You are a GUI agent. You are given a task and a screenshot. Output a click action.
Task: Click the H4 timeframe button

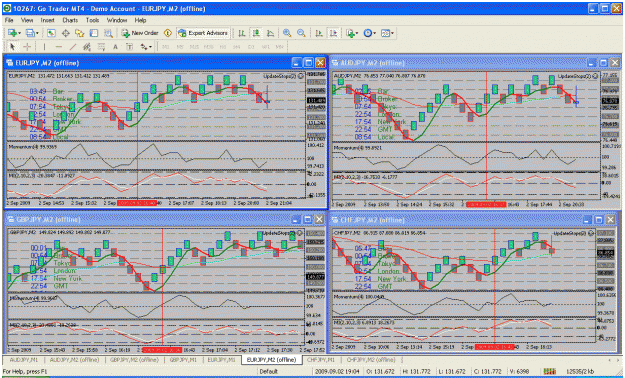coord(237,47)
